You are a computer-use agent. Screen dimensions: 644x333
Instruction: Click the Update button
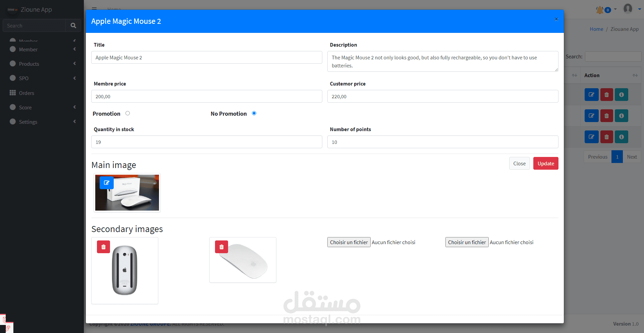546,163
